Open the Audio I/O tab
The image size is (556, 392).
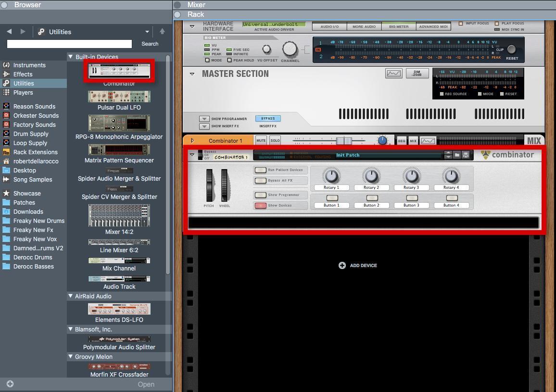point(329,26)
